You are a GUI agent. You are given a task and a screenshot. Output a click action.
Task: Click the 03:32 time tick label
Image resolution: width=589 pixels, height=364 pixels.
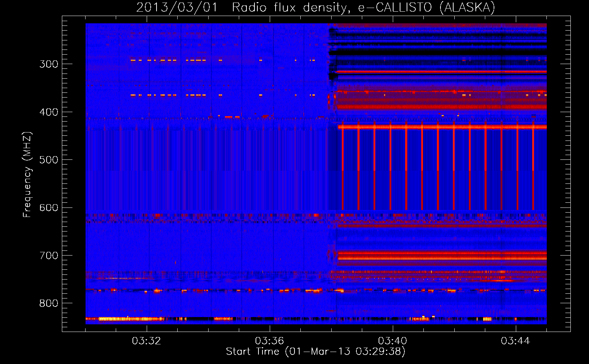(x=146, y=341)
